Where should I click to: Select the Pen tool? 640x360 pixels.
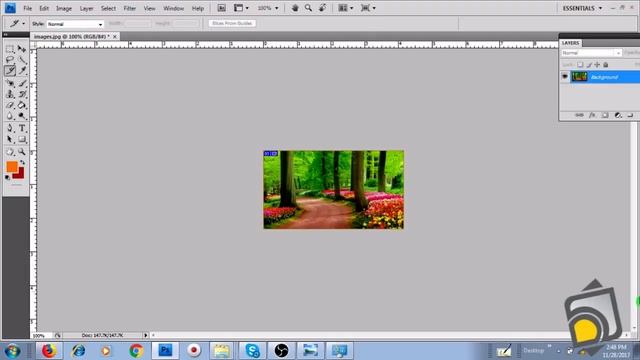point(10,129)
